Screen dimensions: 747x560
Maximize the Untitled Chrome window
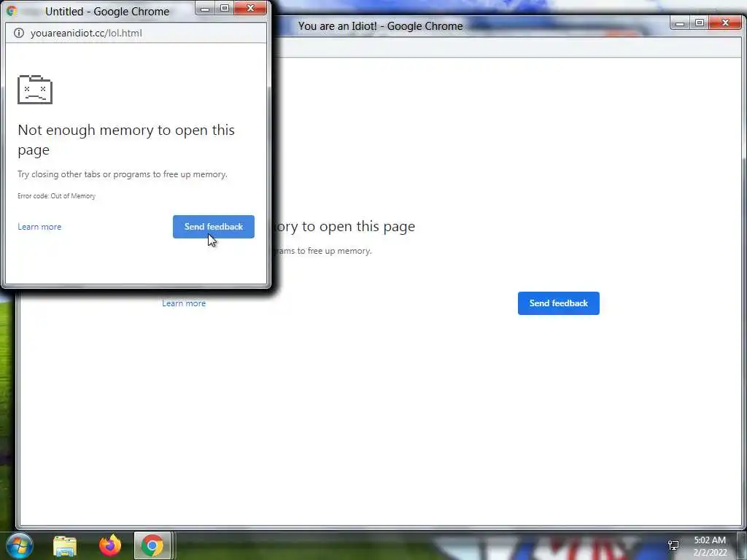click(225, 8)
